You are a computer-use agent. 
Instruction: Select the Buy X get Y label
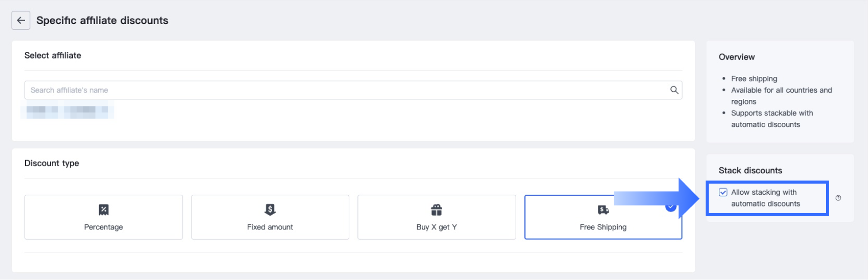point(437,227)
